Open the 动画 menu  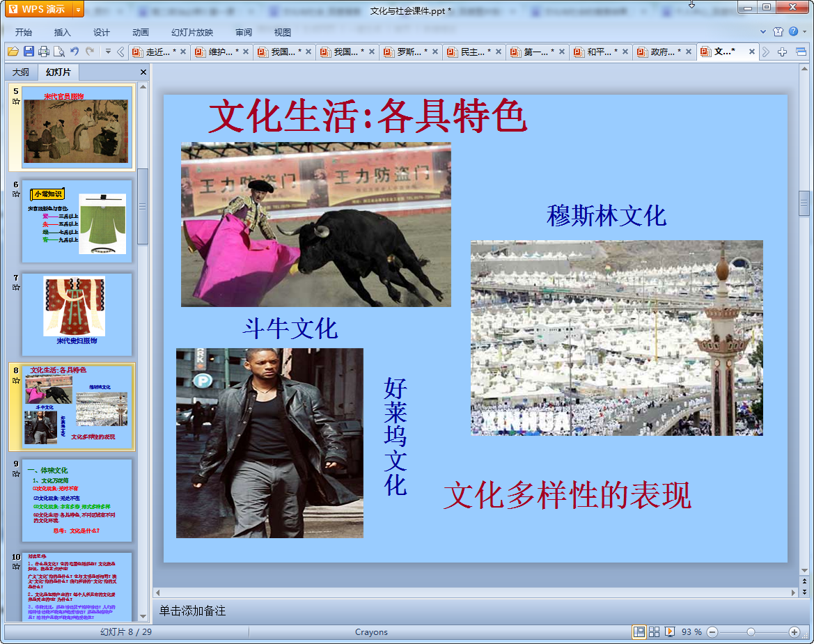pyautogui.click(x=140, y=32)
